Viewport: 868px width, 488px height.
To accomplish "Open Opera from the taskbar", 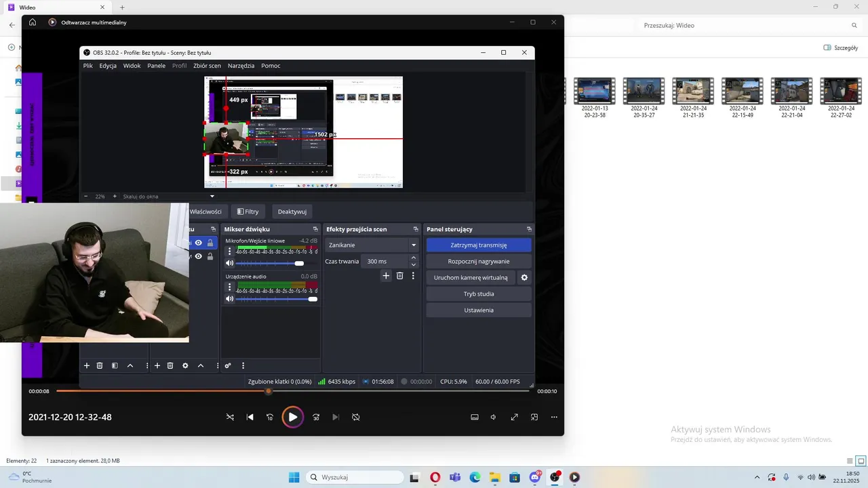I will coord(435,477).
